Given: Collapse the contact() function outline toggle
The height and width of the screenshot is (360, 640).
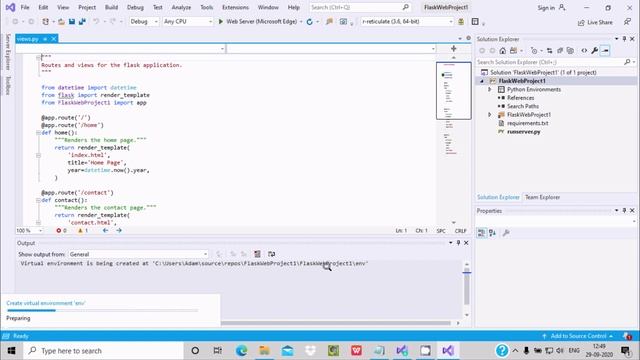Looking at the screenshot, I should coord(38,200).
